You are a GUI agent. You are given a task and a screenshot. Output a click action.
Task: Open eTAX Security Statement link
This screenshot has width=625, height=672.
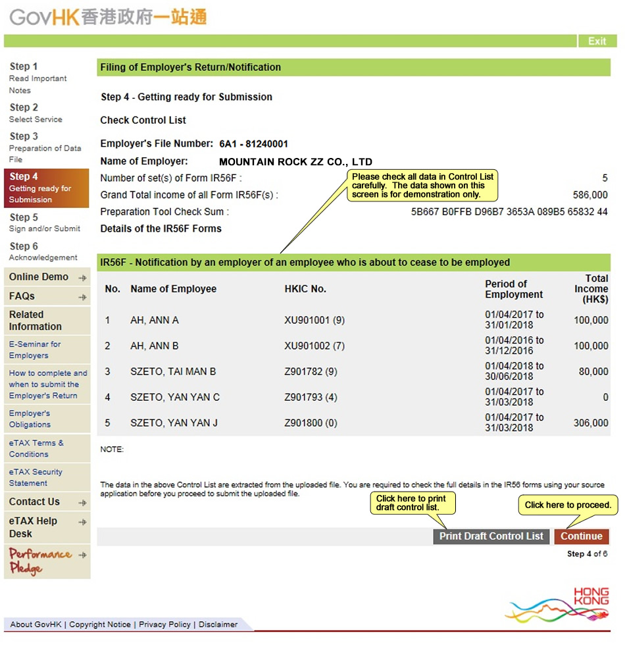[x=36, y=477]
